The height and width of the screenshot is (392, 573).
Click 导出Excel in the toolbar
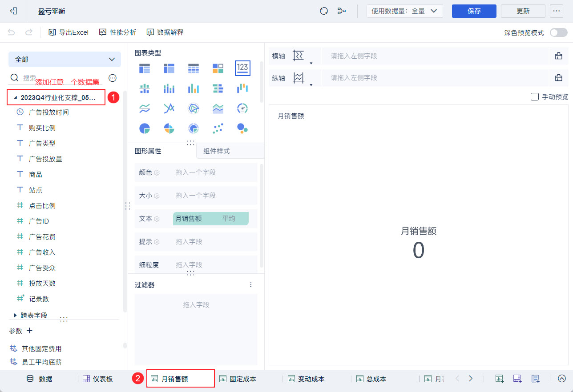tap(69, 32)
